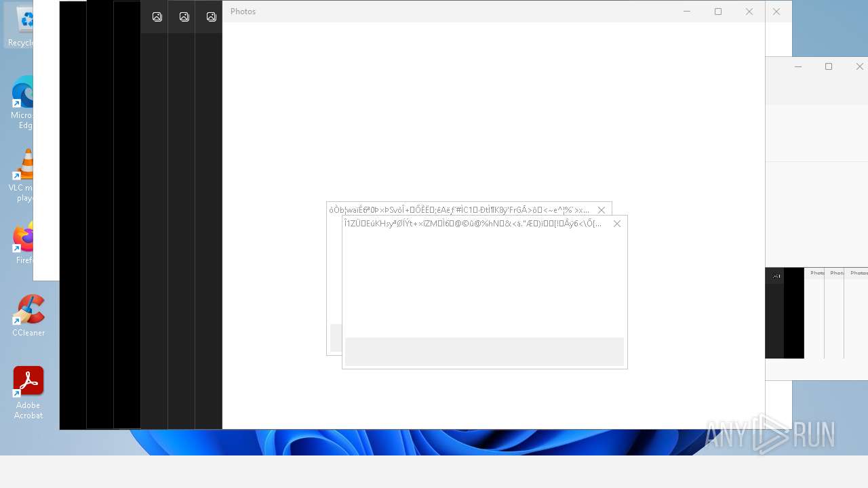Close the second Photos window behind

(776, 12)
